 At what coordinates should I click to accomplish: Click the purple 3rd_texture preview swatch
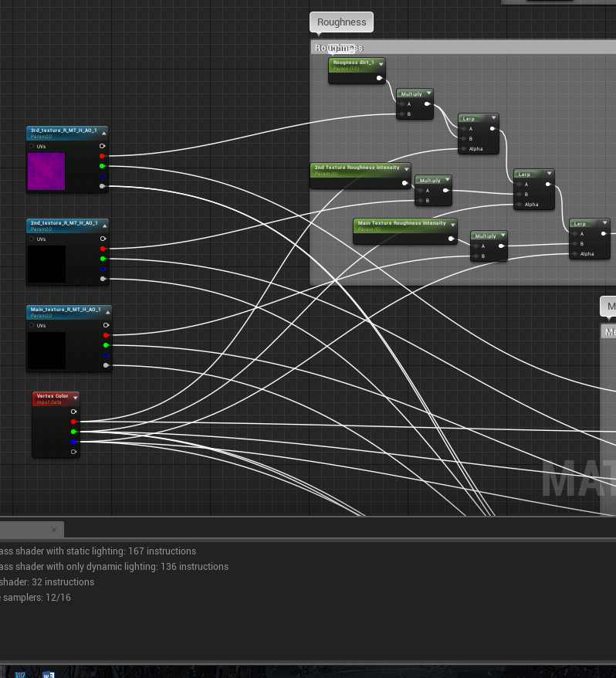[x=46, y=171]
